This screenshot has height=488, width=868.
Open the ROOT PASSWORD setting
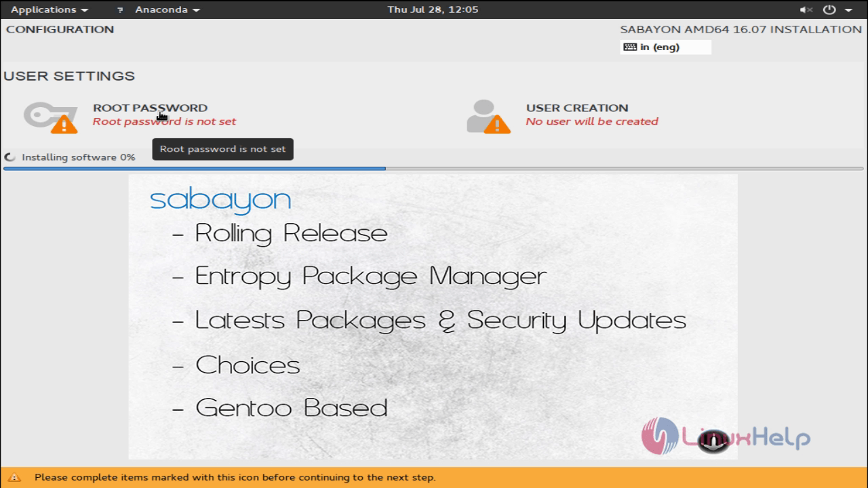pyautogui.click(x=150, y=108)
